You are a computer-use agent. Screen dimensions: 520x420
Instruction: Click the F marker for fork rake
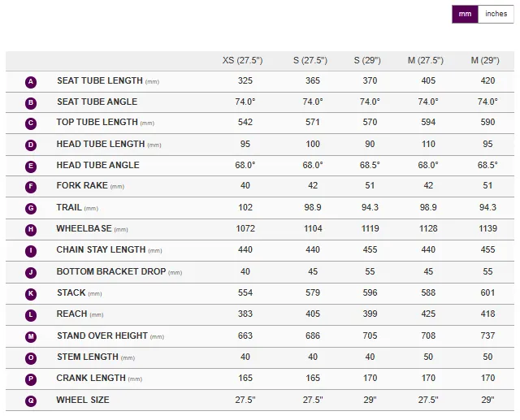[x=31, y=187]
